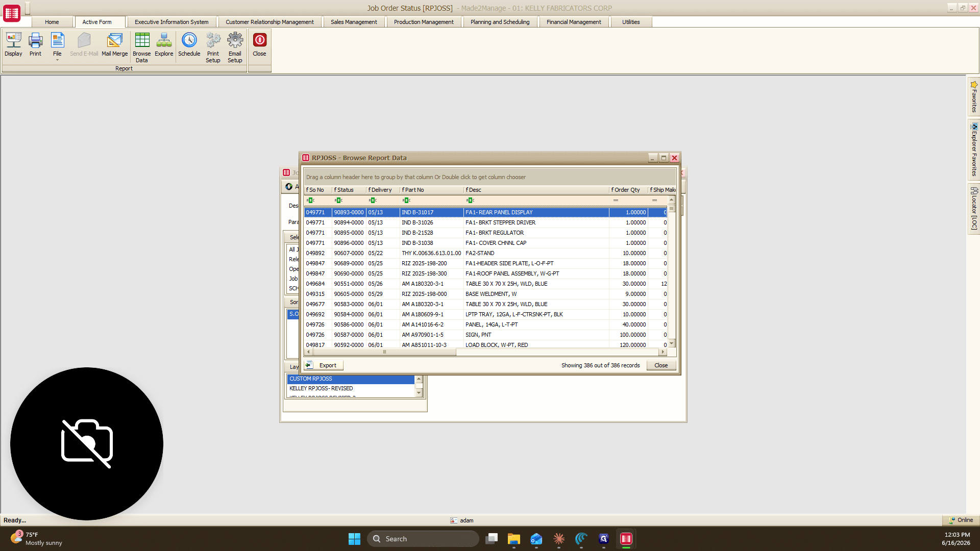
Task: Select KELLEY RPJOSS- REVISED layout
Action: tap(350, 388)
